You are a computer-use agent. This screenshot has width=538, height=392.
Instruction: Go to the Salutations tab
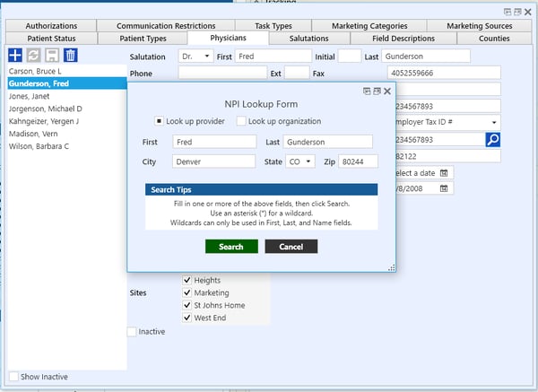[308, 38]
